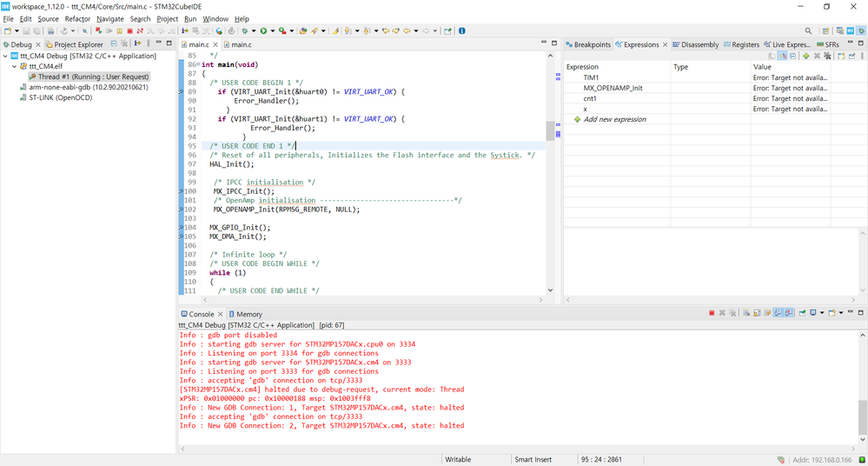Toggle Scroll Lock in Console
Screen dimensions: 868x466
pyautogui.click(x=757, y=313)
